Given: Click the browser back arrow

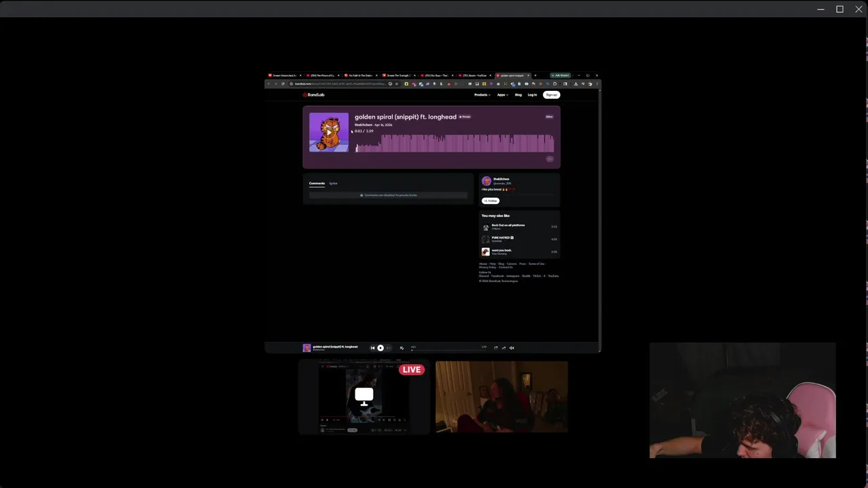Looking at the screenshot, I should coord(269,83).
